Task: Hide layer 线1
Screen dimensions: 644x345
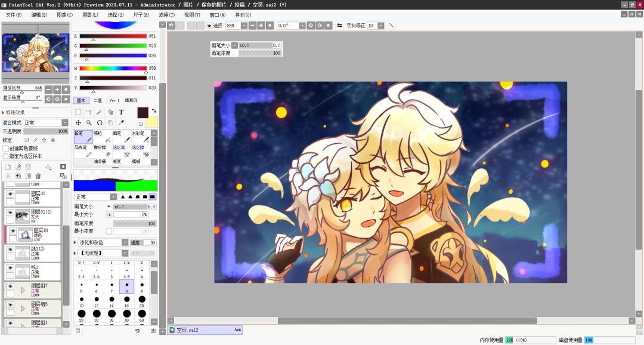Action: tap(10, 268)
